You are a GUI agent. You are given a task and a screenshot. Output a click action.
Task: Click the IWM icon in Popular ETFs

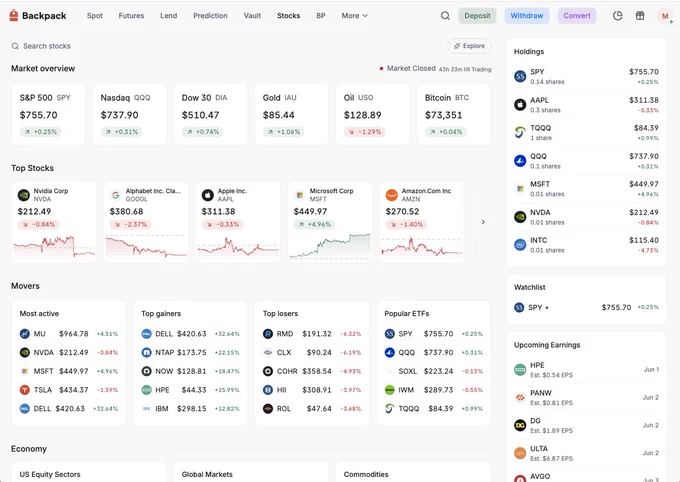pyautogui.click(x=389, y=390)
